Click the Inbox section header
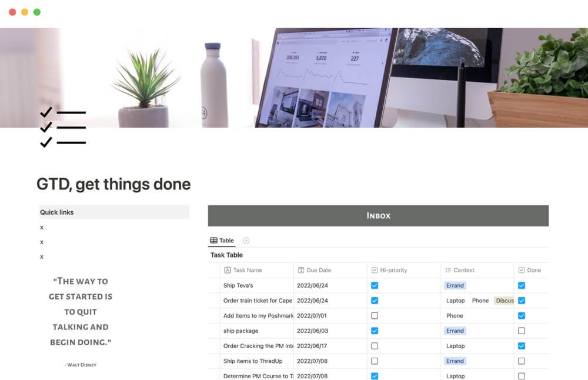The image size is (588, 380). click(x=378, y=216)
